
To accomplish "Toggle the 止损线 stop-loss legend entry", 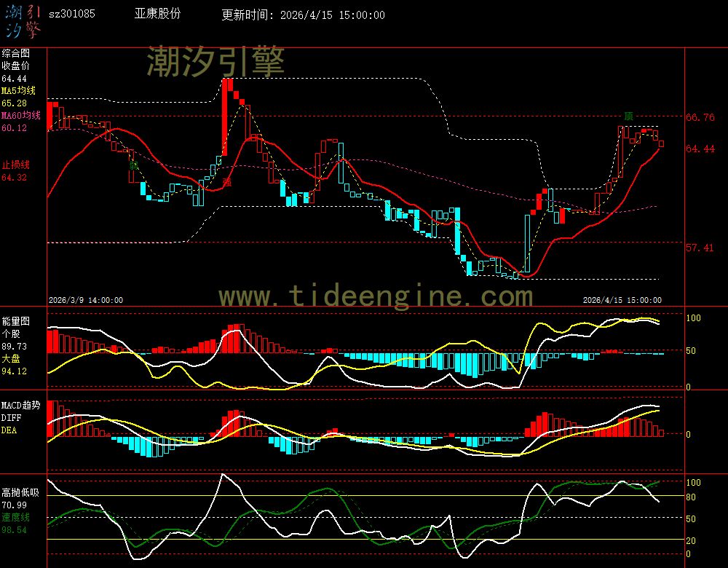I will [x=15, y=165].
